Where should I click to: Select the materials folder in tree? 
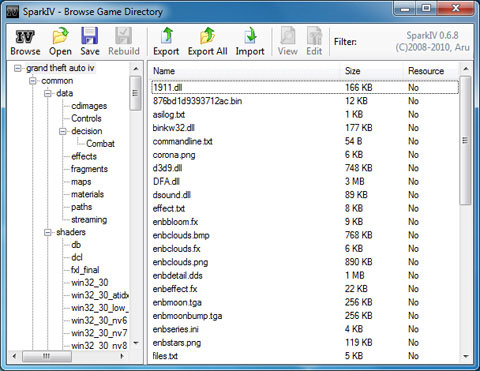87,194
